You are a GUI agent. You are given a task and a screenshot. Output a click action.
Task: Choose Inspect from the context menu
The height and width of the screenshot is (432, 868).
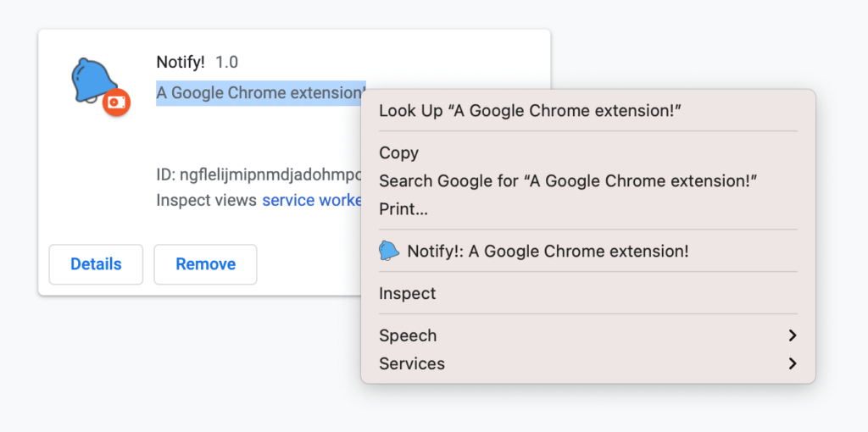pyautogui.click(x=407, y=293)
